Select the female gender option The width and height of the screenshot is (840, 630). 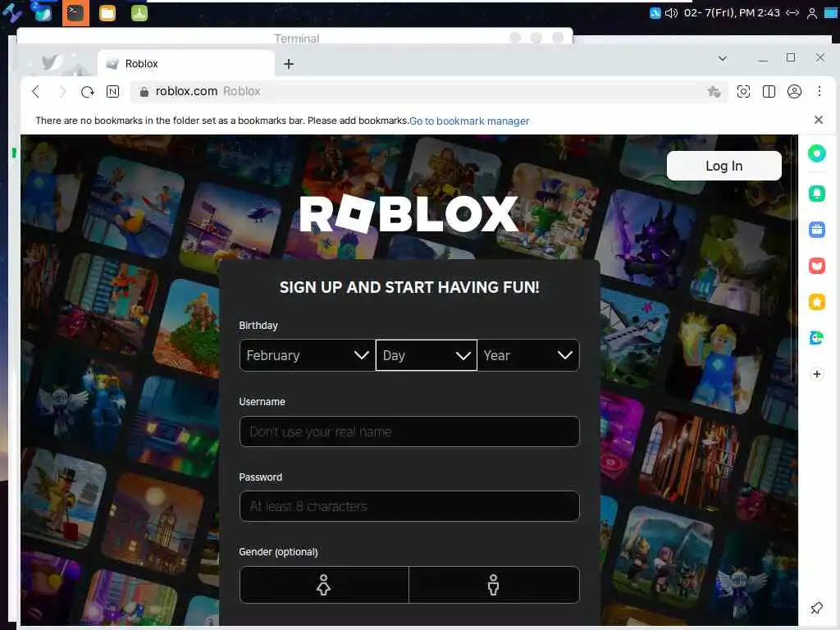coord(323,585)
